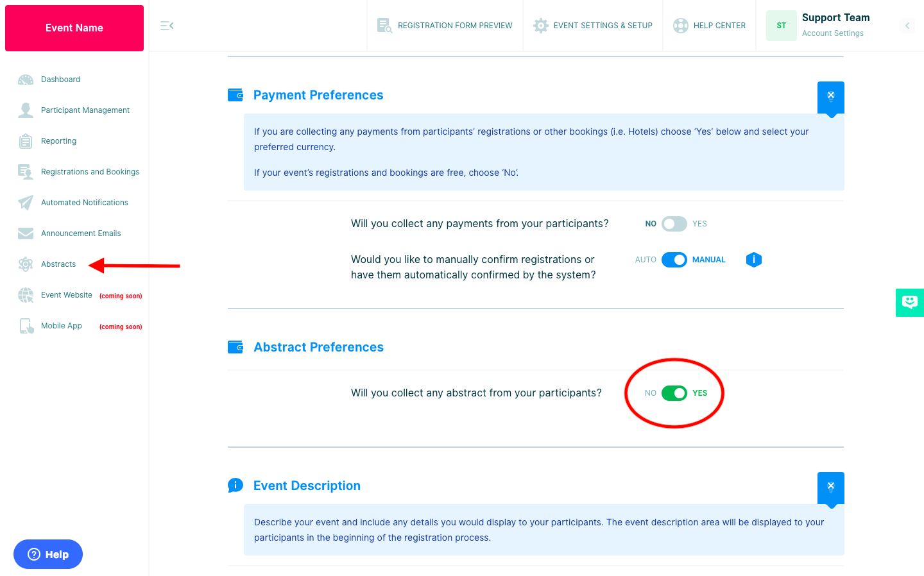The image size is (924, 576).
Task: Click the blue Help button
Action: click(x=48, y=554)
